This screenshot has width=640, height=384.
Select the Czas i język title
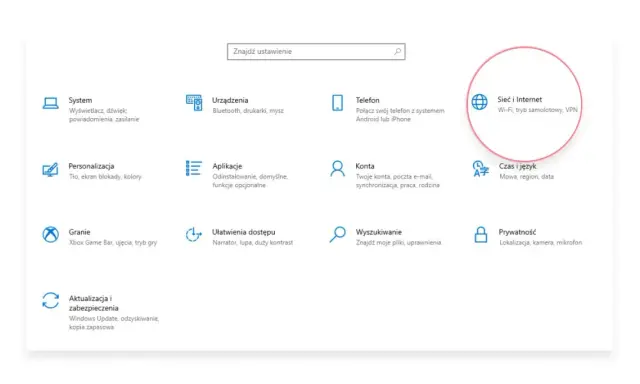coord(517,166)
